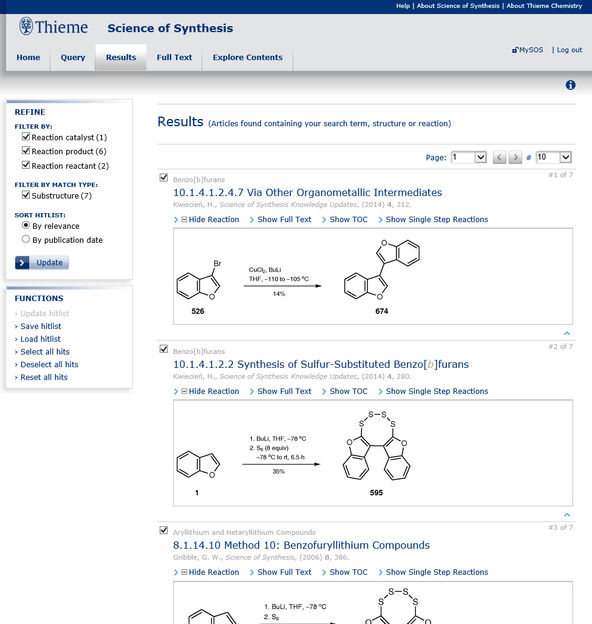Click Help in top bar

[x=403, y=6]
